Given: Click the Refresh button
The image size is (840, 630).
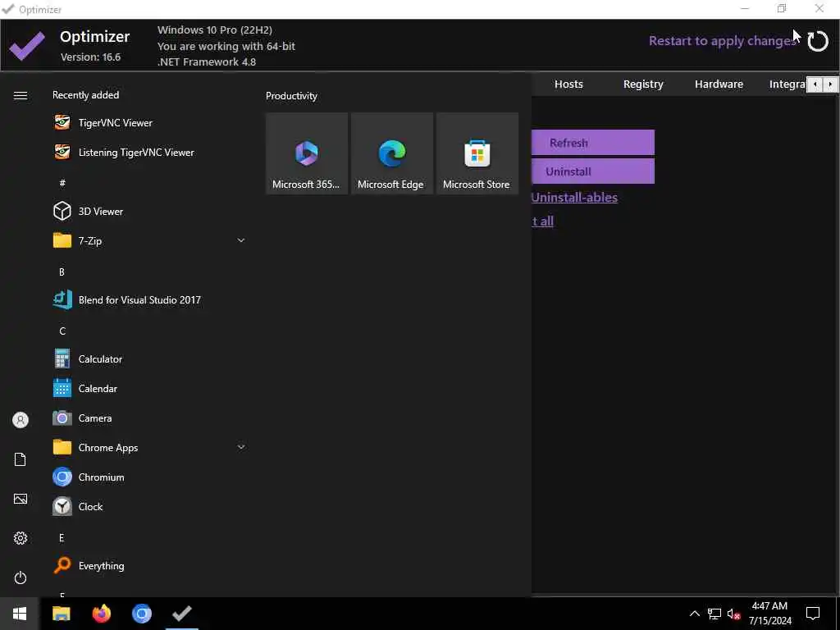Looking at the screenshot, I should [593, 143].
